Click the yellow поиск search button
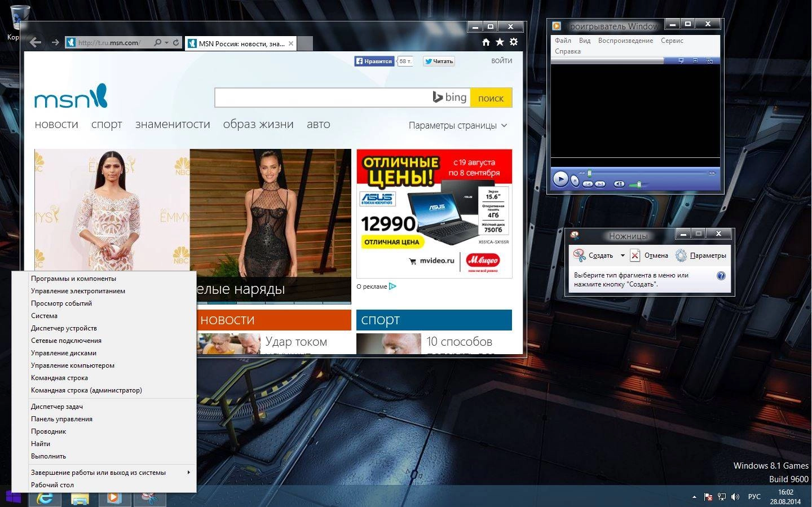This screenshot has height=507, width=812. click(x=491, y=98)
